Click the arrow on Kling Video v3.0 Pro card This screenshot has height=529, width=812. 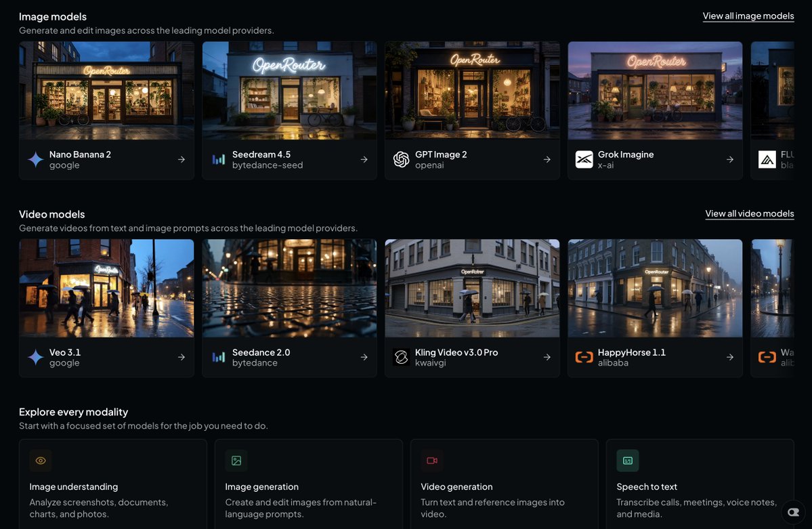[x=547, y=357]
